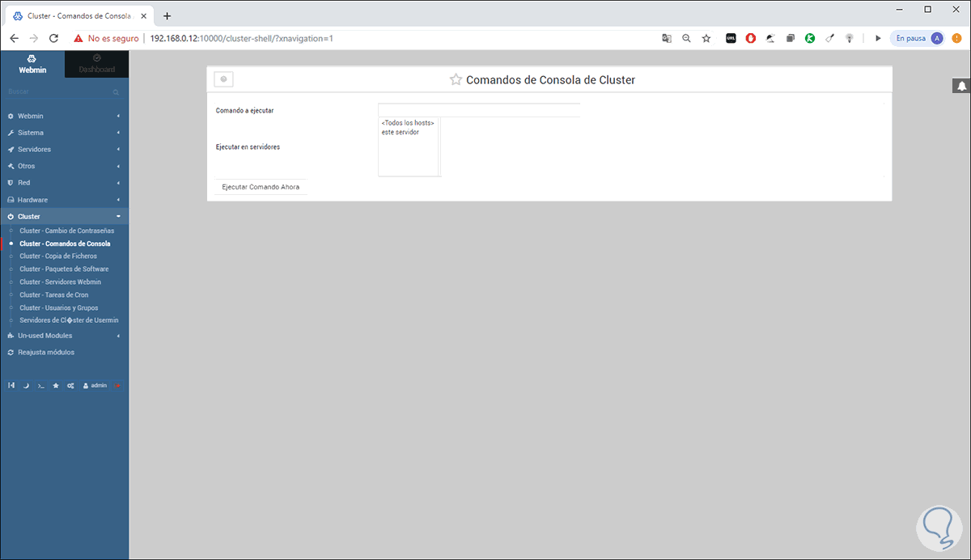971x560 pixels.
Task: Open the module config button beside the title
Action: tap(223, 78)
